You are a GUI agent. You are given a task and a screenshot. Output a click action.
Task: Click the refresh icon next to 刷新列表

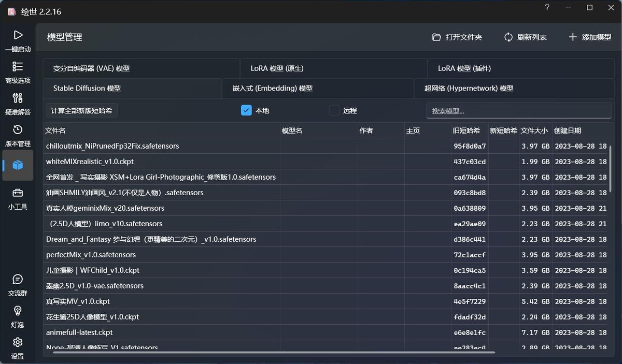pyautogui.click(x=507, y=37)
